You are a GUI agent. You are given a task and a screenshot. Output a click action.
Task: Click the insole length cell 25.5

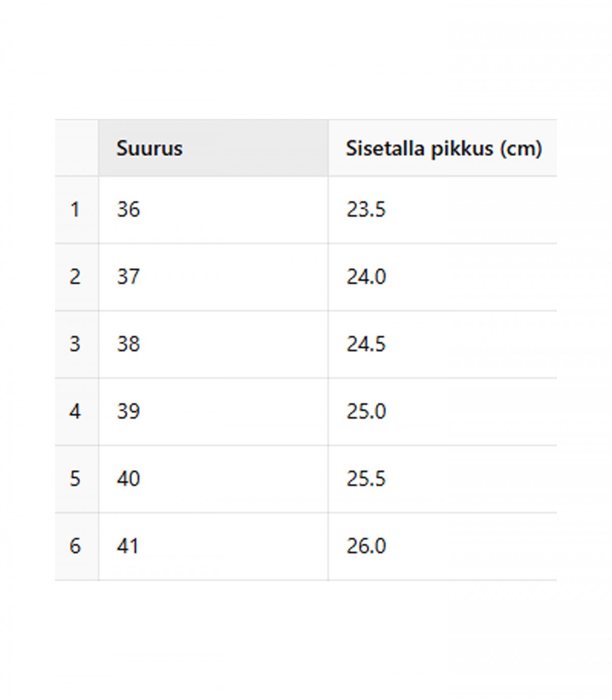pos(443,479)
